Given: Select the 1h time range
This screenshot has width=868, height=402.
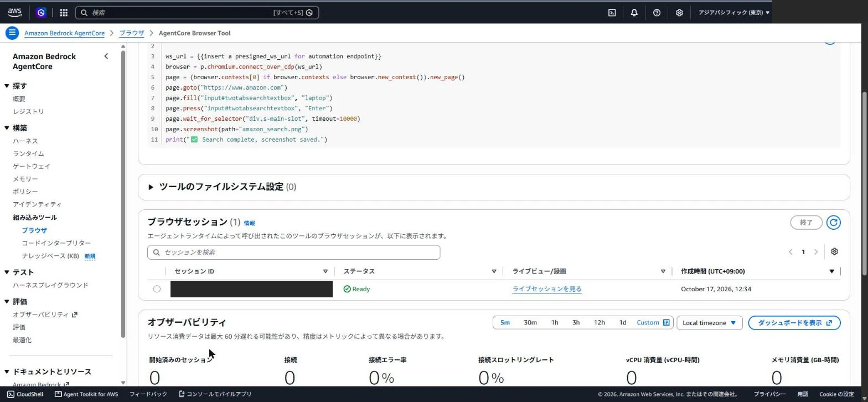Looking at the screenshot, I should point(555,323).
